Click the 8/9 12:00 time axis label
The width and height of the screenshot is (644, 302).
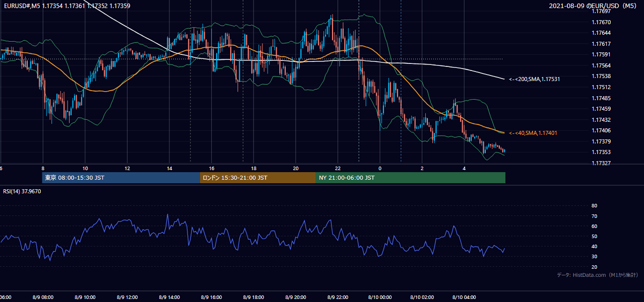[x=127, y=297]
